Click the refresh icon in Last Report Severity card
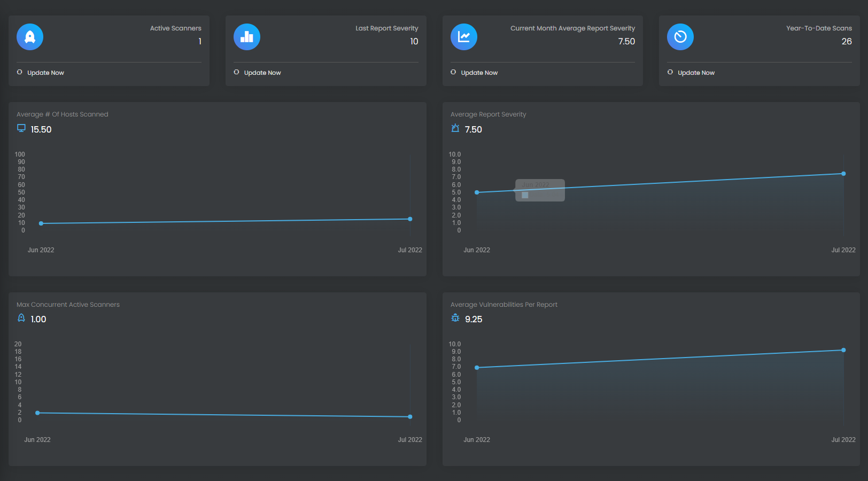Screen dimensions: 868x481 click(x=236, y=72)
